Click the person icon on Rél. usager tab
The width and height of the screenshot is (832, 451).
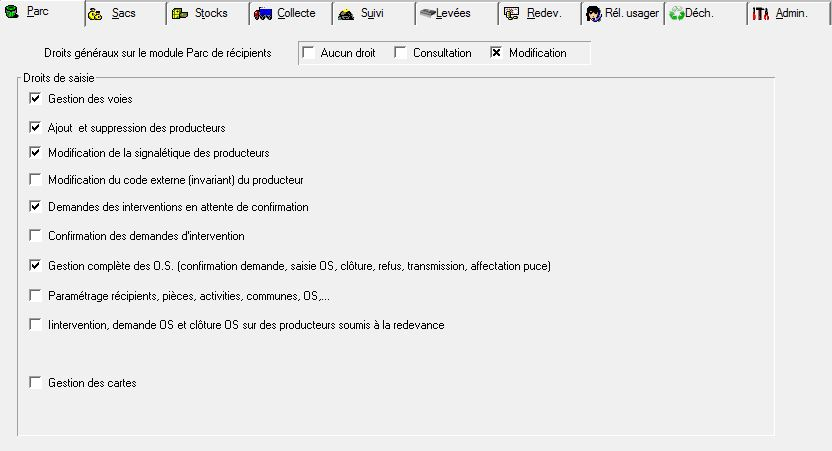coord(594,14)
